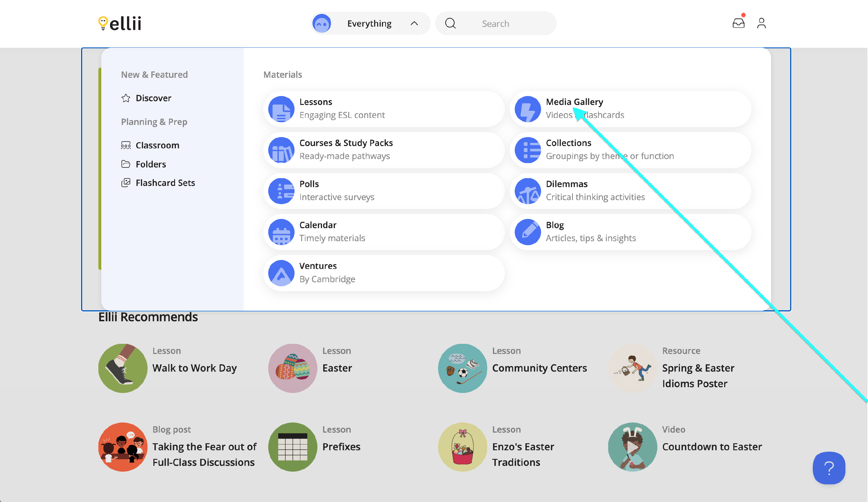
Task: Click the Dilemmas scales icon
Action: pos(527,191)
